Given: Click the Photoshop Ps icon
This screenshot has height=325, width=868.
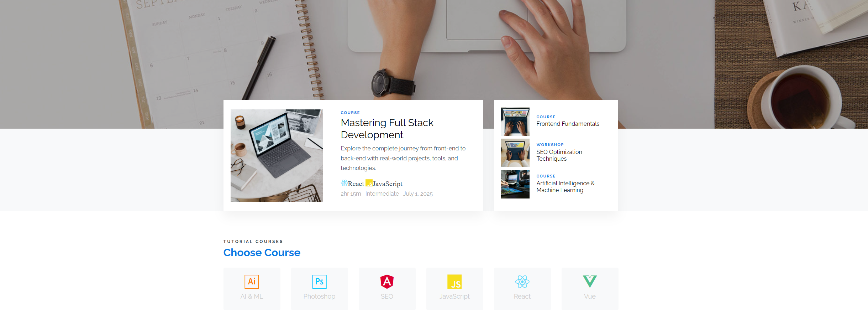Looking at the screenshot, I should pyautogui.click(x=319, y=282).
